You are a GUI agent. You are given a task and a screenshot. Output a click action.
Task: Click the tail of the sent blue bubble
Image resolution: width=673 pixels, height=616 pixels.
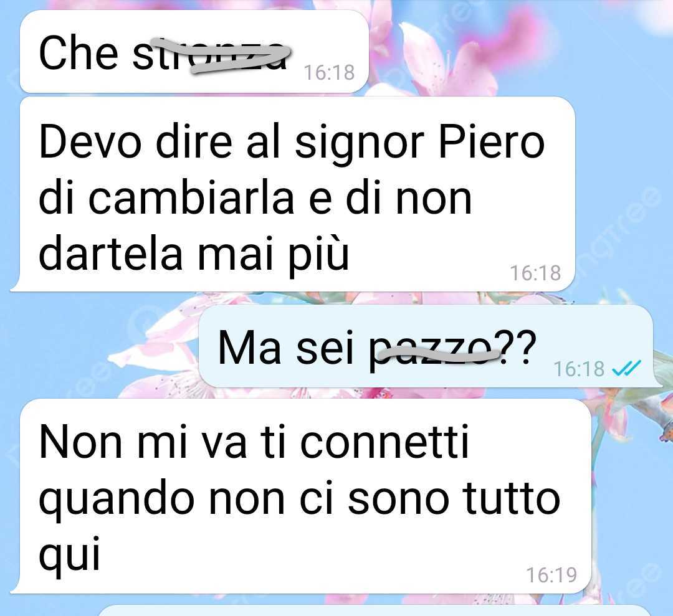point(657,382)
